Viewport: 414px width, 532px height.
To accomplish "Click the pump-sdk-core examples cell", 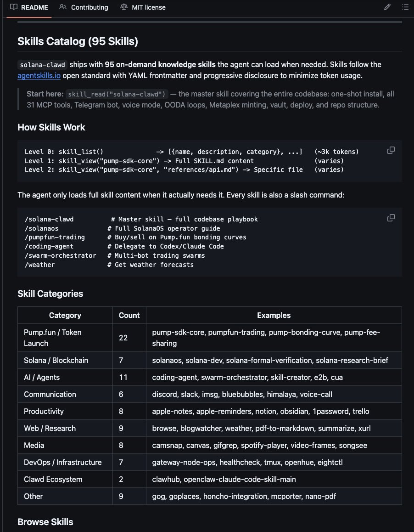I will pos(274,338).
